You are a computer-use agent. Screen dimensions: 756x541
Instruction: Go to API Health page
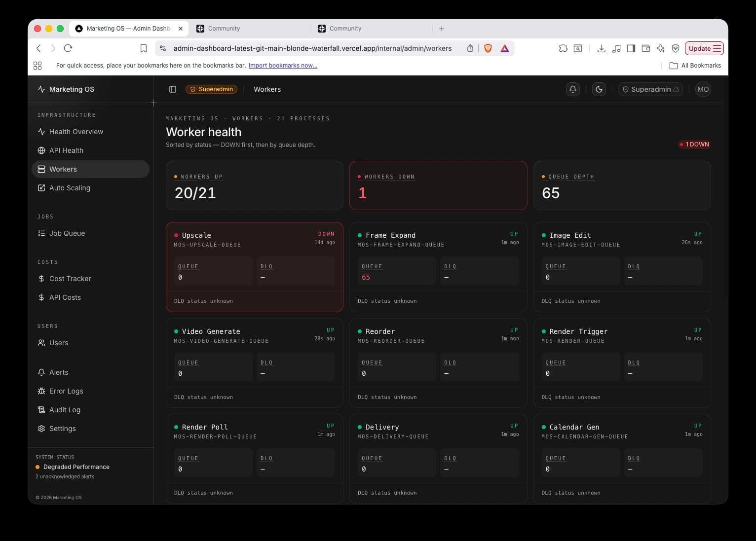tap(90, 150)
